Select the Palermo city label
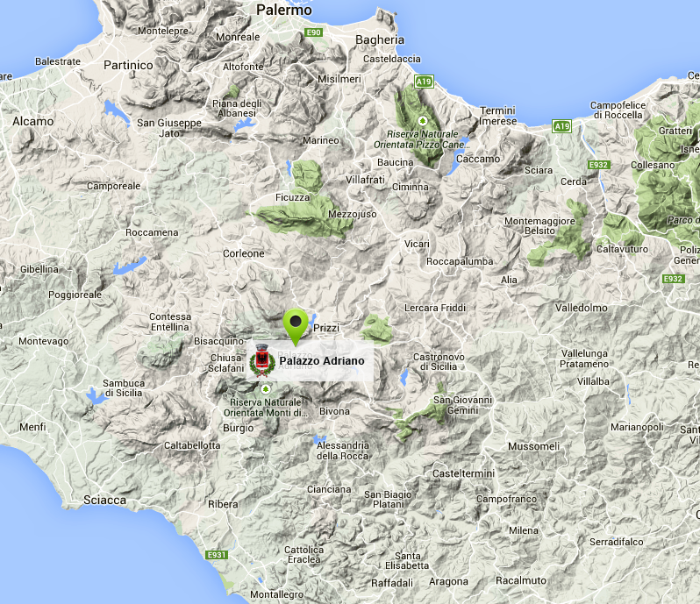 click(284, 10)
